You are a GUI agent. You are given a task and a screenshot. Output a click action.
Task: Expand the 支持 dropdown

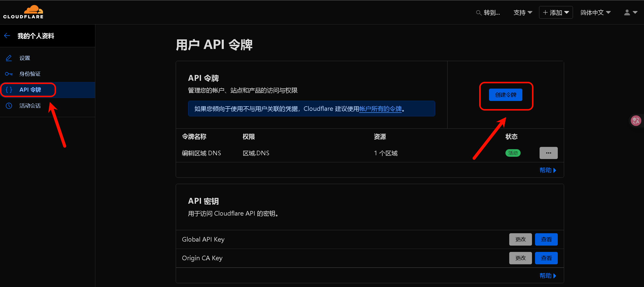click(x=523, y=13)
